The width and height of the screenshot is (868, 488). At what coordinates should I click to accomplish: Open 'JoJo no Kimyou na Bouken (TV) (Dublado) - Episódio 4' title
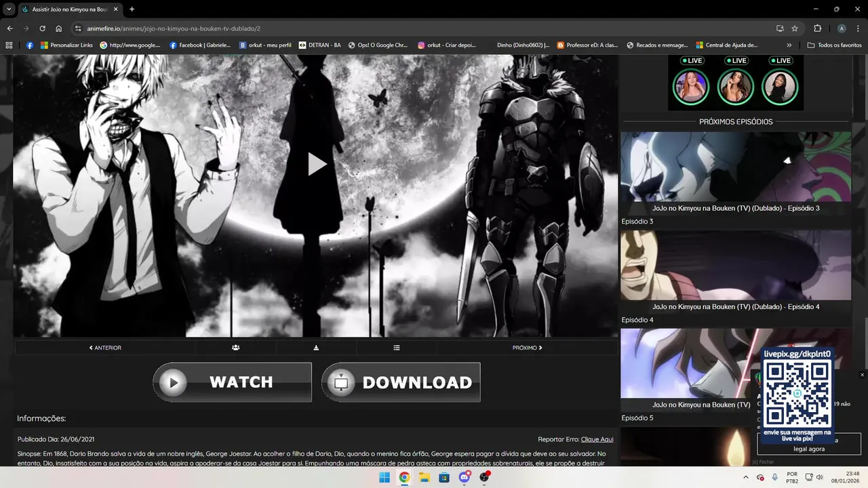[736, 306]
